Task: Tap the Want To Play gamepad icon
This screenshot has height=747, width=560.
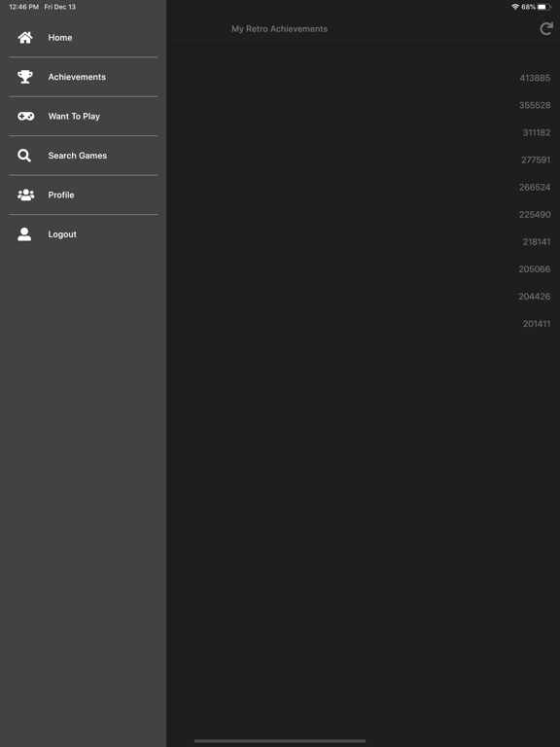Action: click(25, 117)
